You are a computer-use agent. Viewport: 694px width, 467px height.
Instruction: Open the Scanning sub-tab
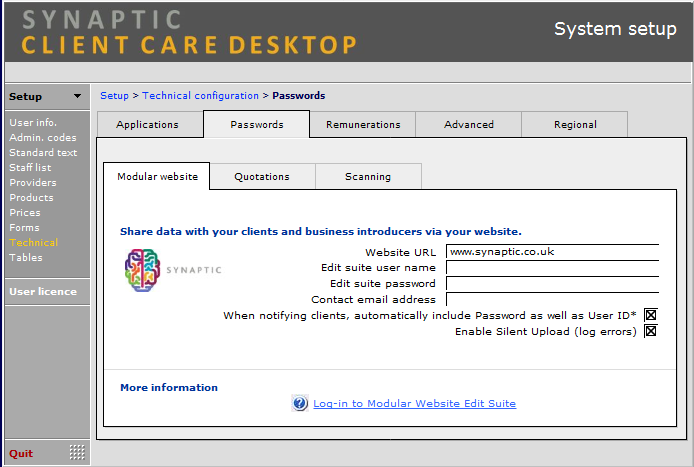368,177
